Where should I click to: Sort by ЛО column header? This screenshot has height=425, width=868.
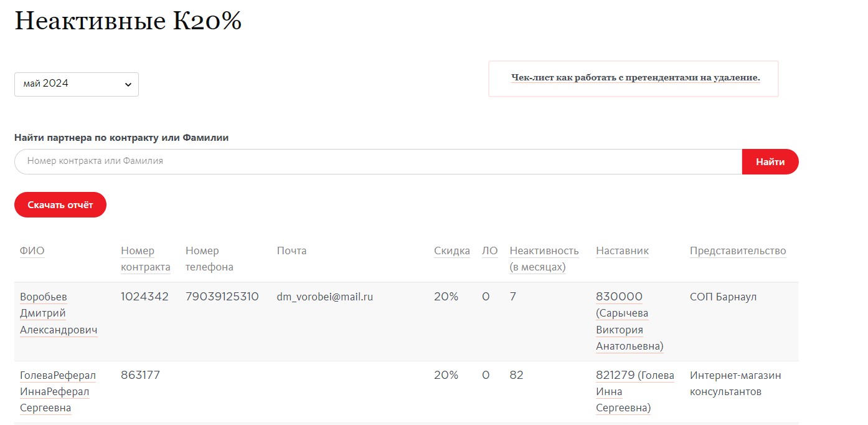click(489, 251)
